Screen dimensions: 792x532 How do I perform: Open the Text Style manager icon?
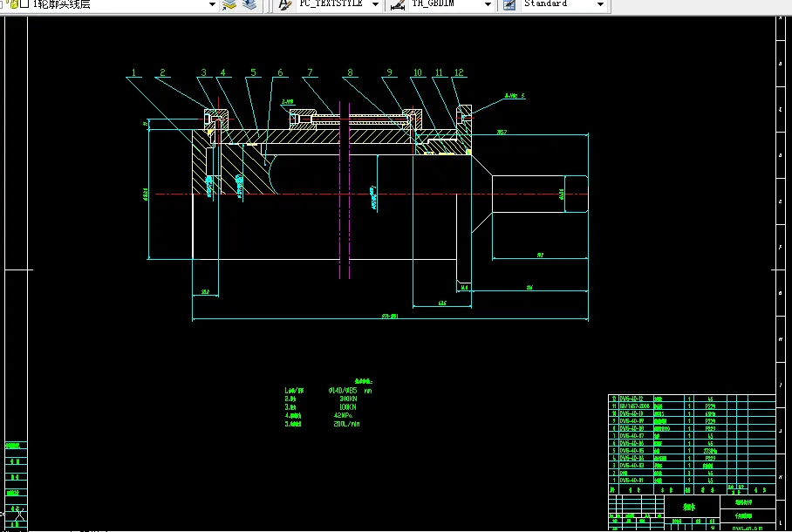coord(285,4)
